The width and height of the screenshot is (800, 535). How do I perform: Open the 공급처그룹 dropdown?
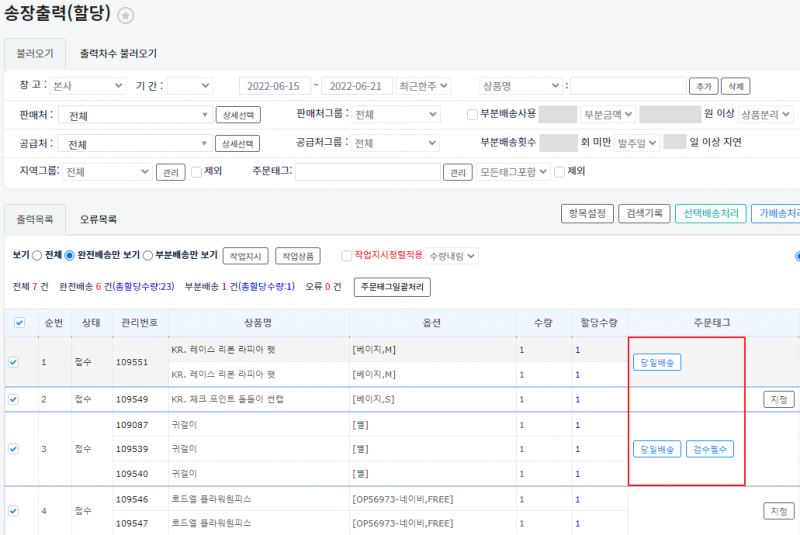click(395, 143)
